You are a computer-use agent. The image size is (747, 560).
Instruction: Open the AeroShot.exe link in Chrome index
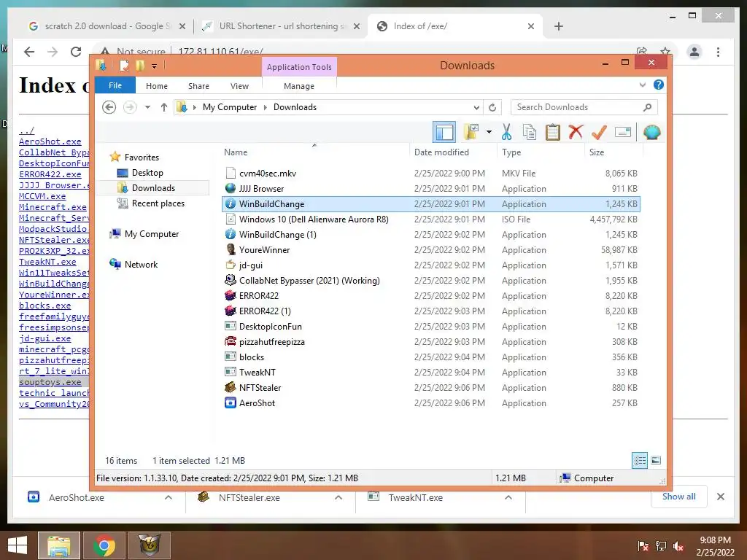50,141
